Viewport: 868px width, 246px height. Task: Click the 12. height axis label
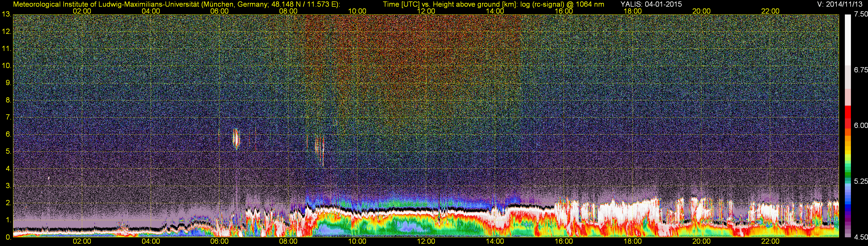pyautogui.click(x=6, y=32)
